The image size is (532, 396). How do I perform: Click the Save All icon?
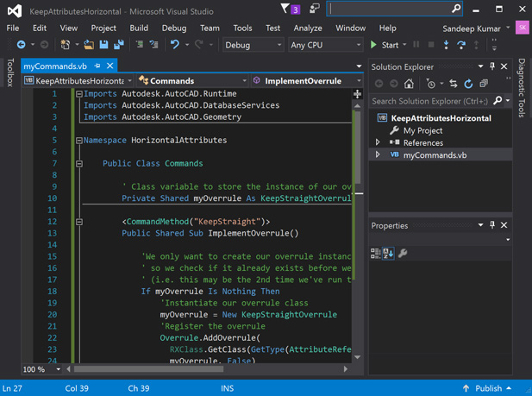pyautogui.click(x=119, y=45)
